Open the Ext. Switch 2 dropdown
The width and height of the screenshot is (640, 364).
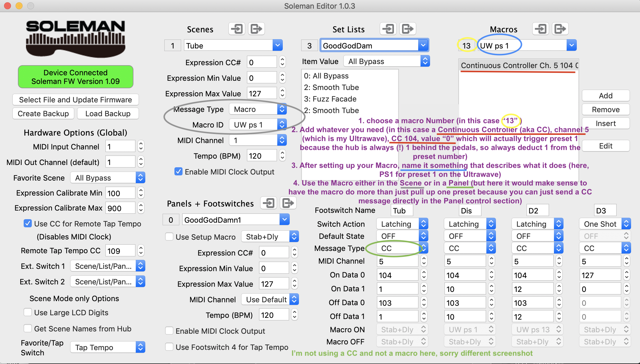pos(107,282)
